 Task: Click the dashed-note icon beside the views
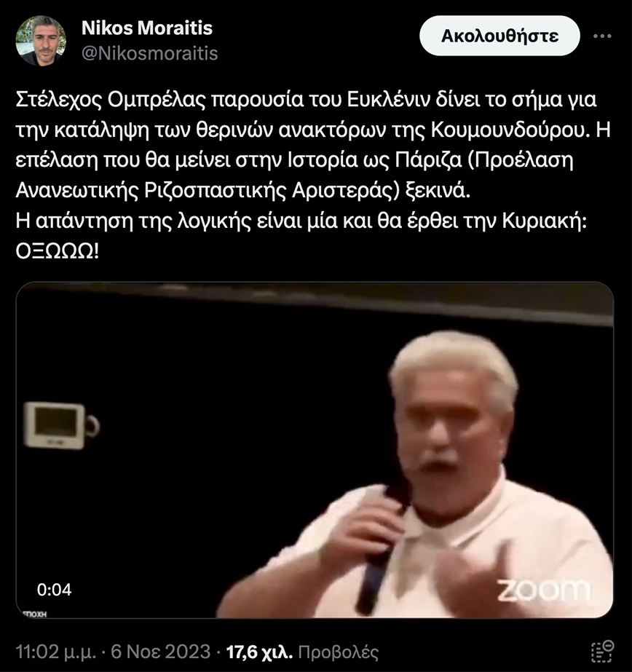(602, 652)
